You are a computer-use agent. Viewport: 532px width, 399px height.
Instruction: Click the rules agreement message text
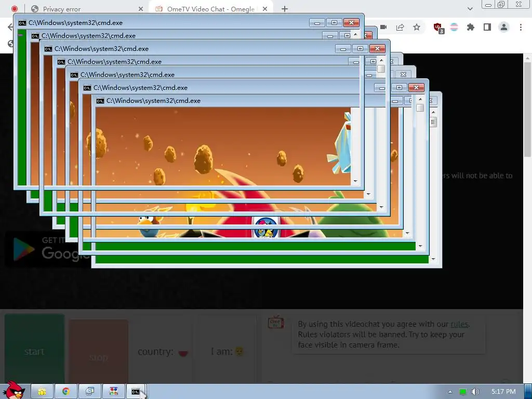click(x=384, y=335)
